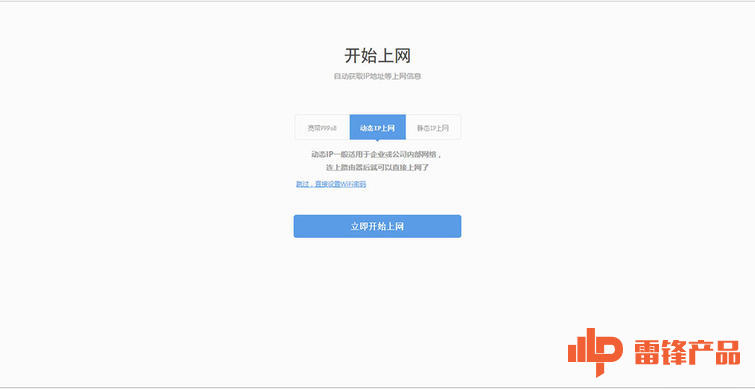Click the 立即开始上网 button
The width and height of the screenshot is (755, 389).
pos(378,226)
